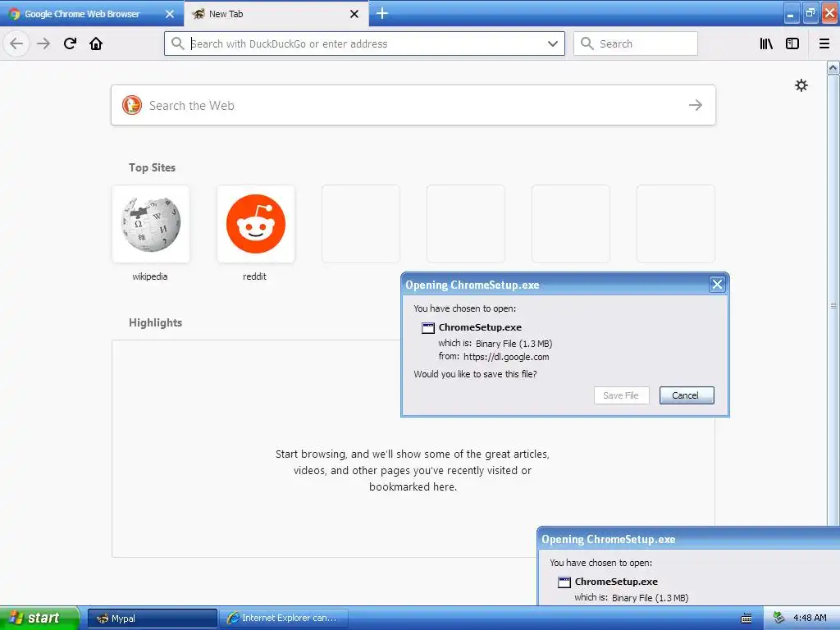Click the Highlights heading
This screenshot has height=630, width=840.
coord(155,322)
